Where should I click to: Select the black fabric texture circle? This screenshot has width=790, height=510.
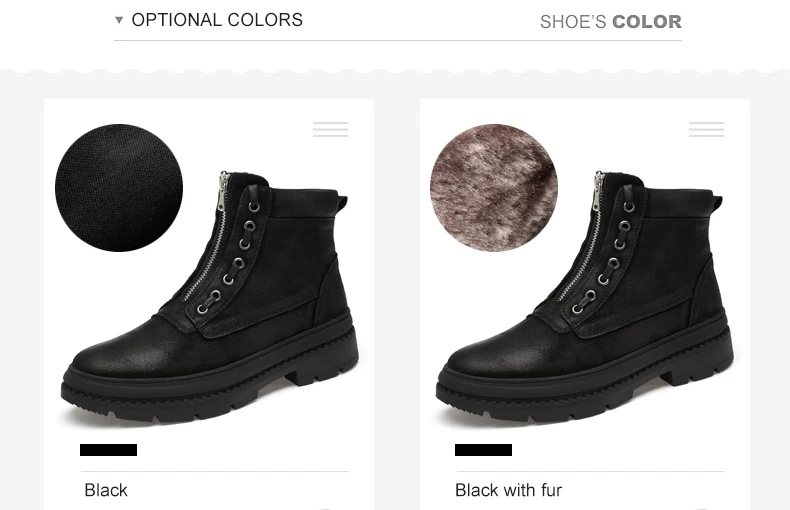(x=119, y=187)
